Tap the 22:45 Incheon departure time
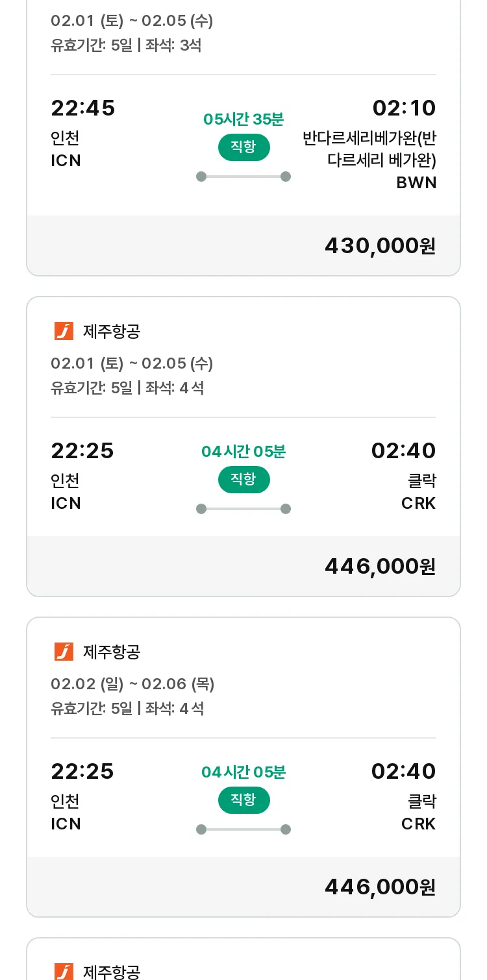Image resolution: width=487 pixels, height=980 pixels. coord(83,108)
